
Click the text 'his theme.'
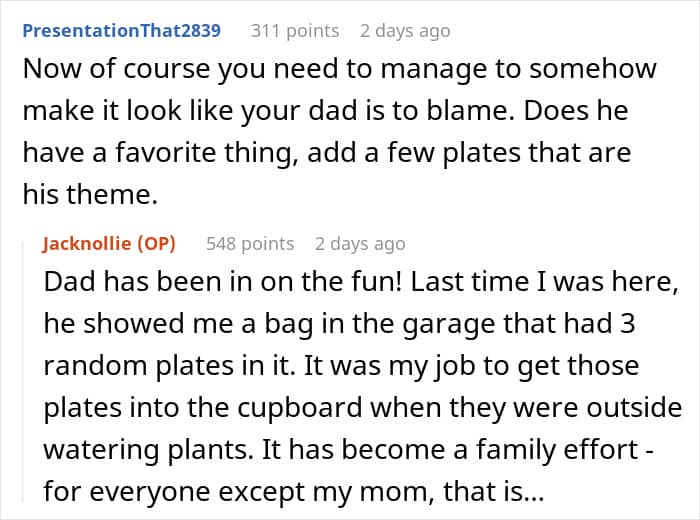click(x=90, y=195)
